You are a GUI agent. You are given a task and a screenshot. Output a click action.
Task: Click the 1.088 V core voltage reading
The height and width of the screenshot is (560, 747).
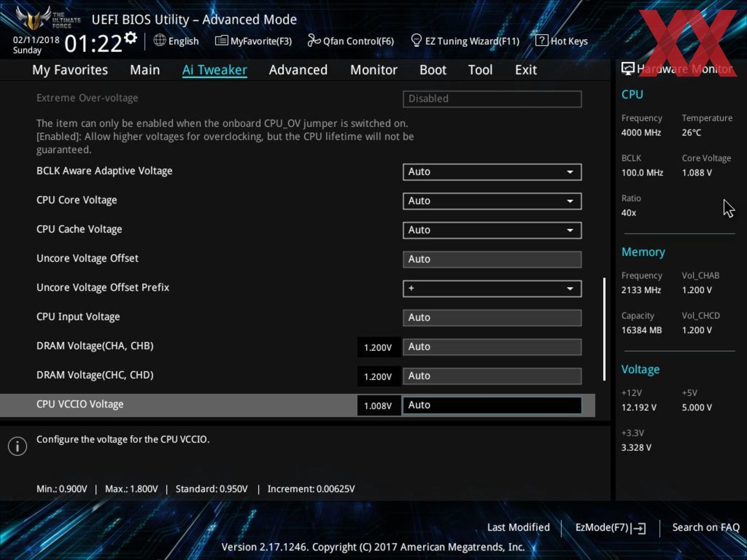696,172
